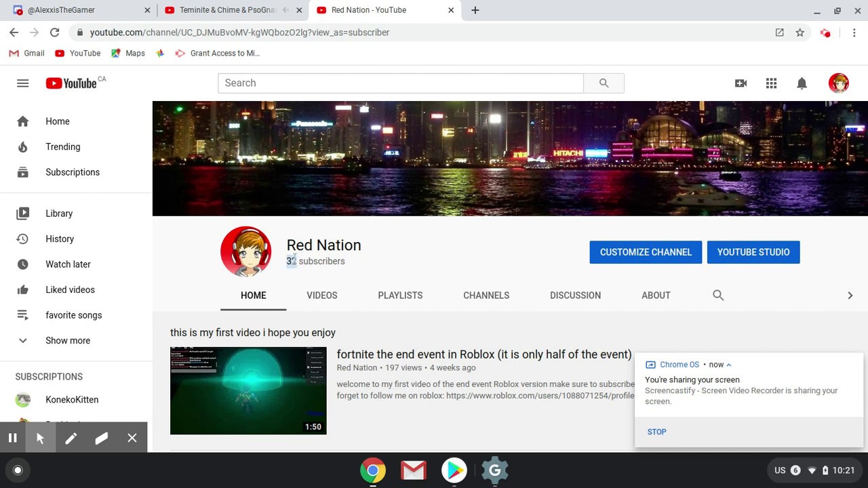Open the create video camera icon
The width and height of the screenshot is (868, 488).
[x=741, y=83]
